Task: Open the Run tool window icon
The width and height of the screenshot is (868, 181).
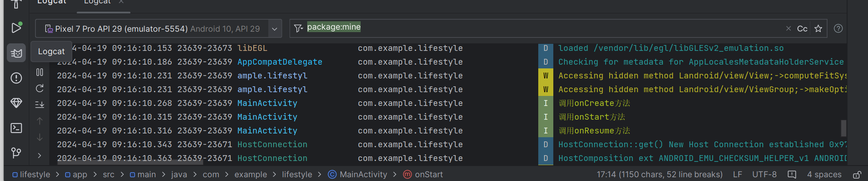Action: click(16, 28)
